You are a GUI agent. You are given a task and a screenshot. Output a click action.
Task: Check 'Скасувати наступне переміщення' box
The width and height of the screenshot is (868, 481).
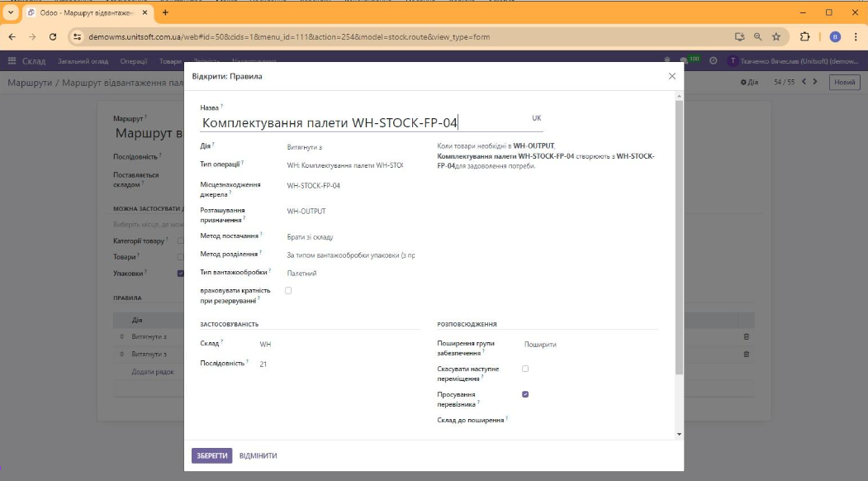525,369
